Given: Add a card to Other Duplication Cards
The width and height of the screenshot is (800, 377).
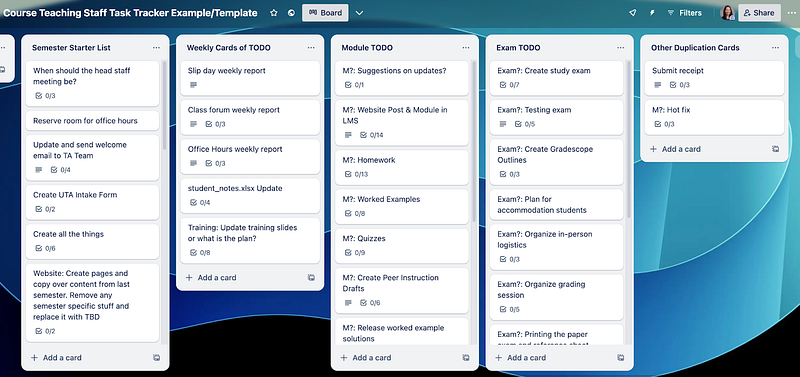Looking at the screenshot, I should pyautogui.click(x=676, y=149).
